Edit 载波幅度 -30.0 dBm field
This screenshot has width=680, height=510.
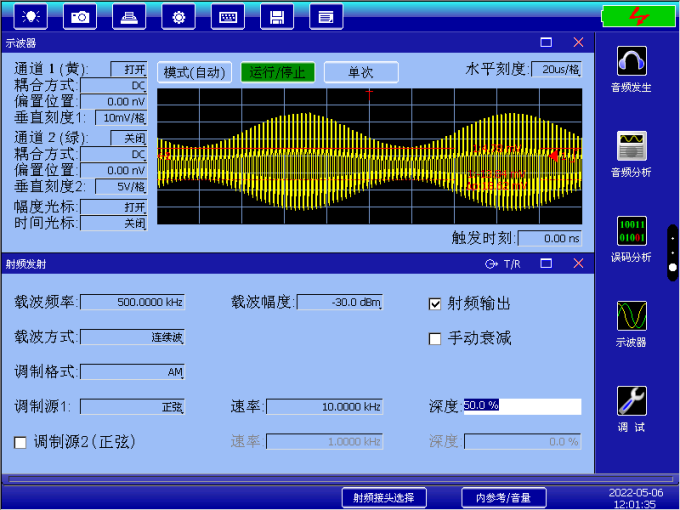click(x=340, y=302)
